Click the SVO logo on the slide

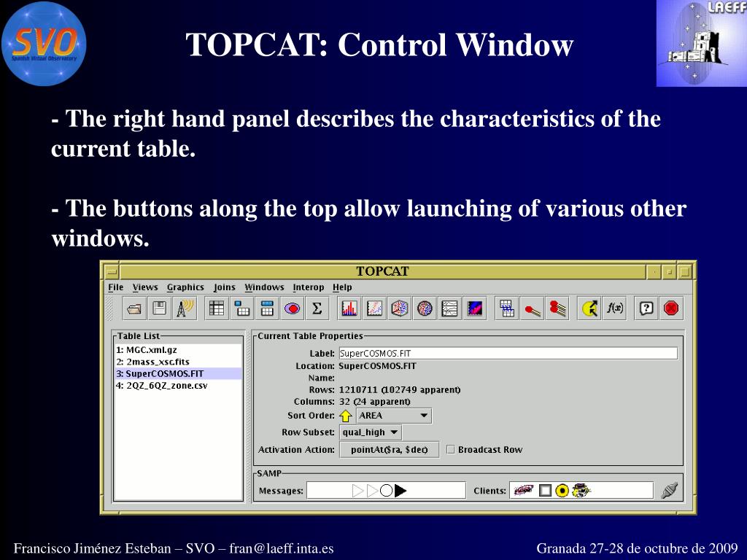(x=44, y=44)
